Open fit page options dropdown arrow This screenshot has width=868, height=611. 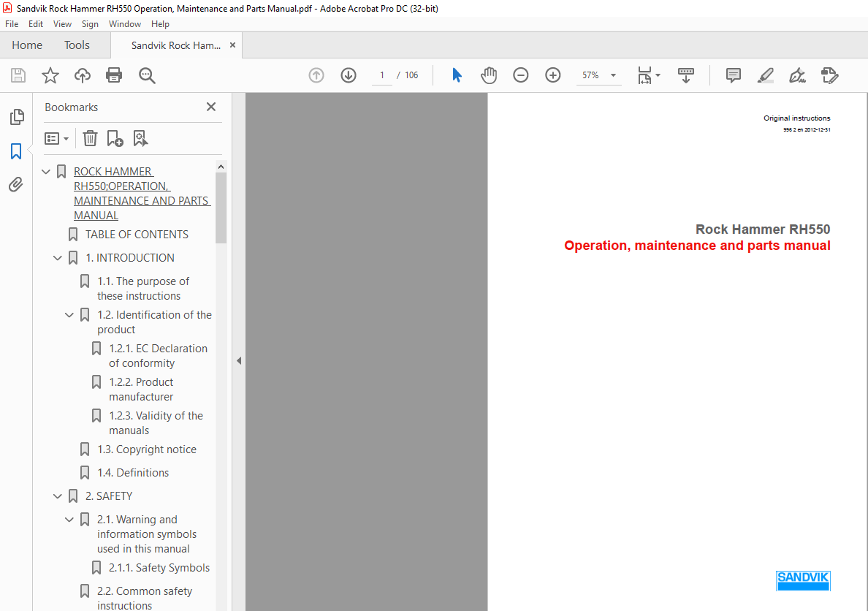tap(658, 75)
